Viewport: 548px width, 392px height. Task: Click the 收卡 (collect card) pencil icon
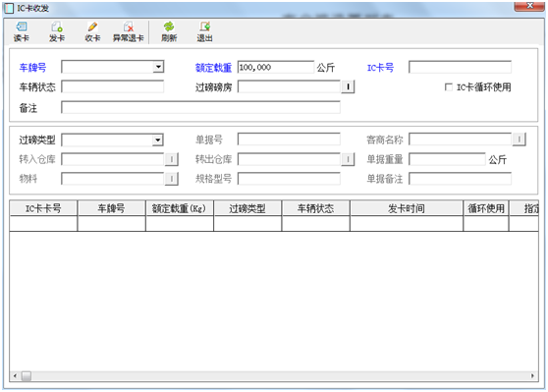tap(92, 27)
